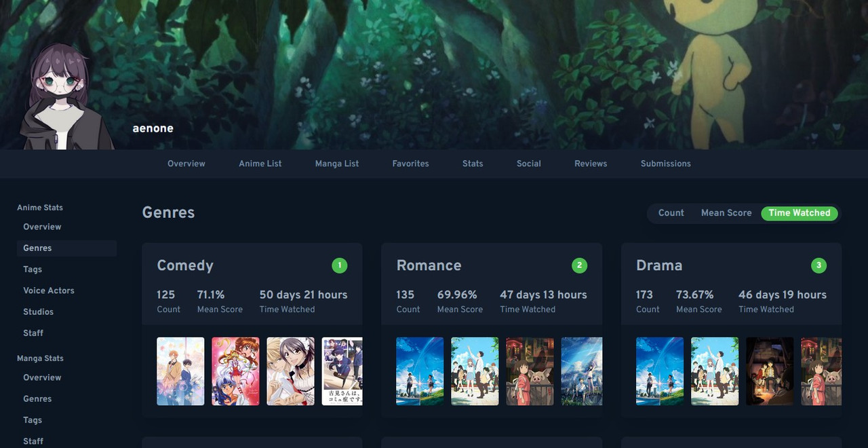Viewport: 868px width, 448px height.
Task: Open the aenone profile avatar
Action: (68, 96)
